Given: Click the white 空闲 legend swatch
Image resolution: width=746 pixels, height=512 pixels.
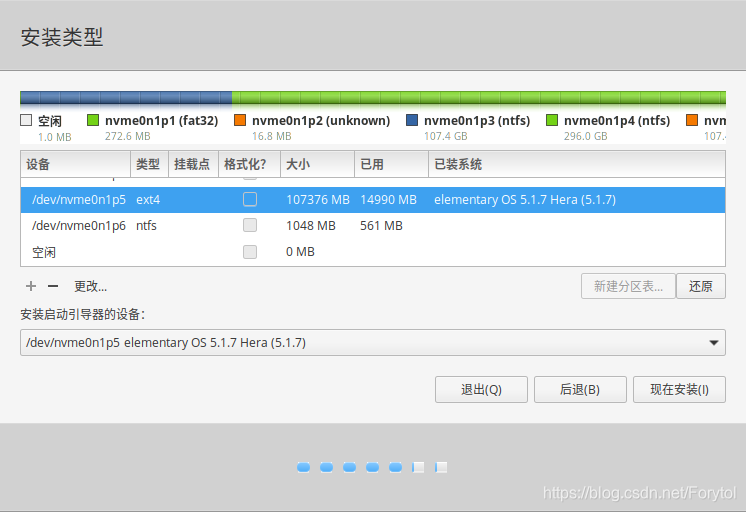Looking at the screenshot, I should point(26,120).
